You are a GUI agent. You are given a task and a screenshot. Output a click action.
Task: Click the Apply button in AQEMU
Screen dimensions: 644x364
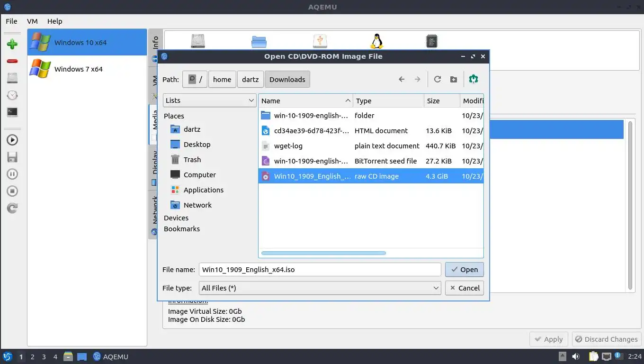point(549,339)
